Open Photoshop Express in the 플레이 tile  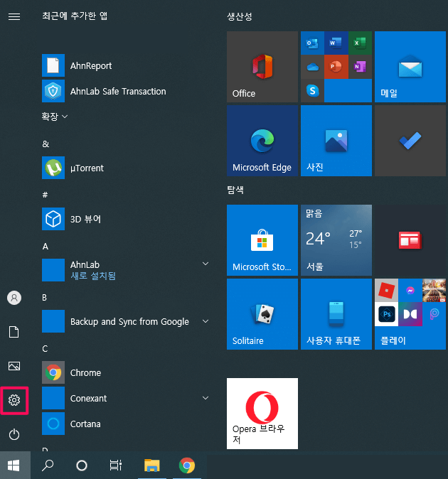tap(386, 314)
